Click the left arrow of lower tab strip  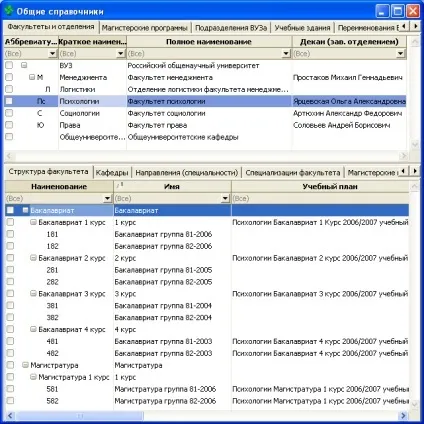click(404, 171)
